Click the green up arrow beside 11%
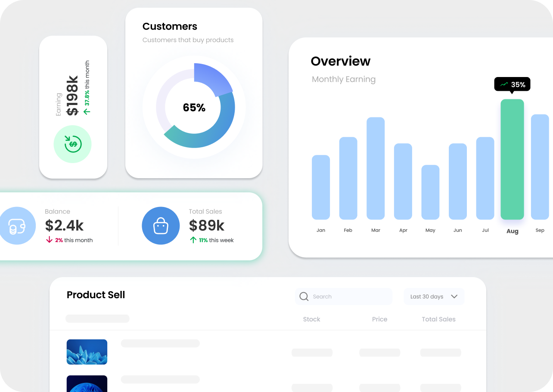The height and width of the screenshot is (392, 553). pos(193,240)
